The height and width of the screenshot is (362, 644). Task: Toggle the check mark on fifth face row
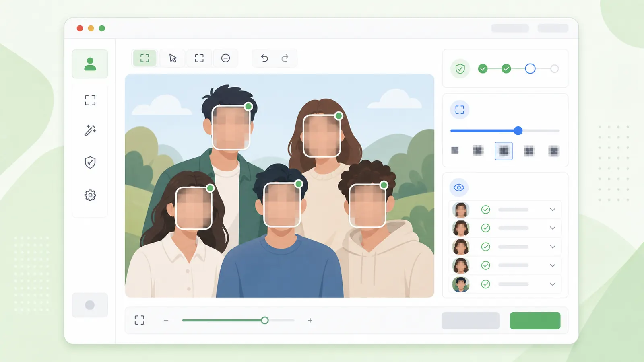point(486,284)
